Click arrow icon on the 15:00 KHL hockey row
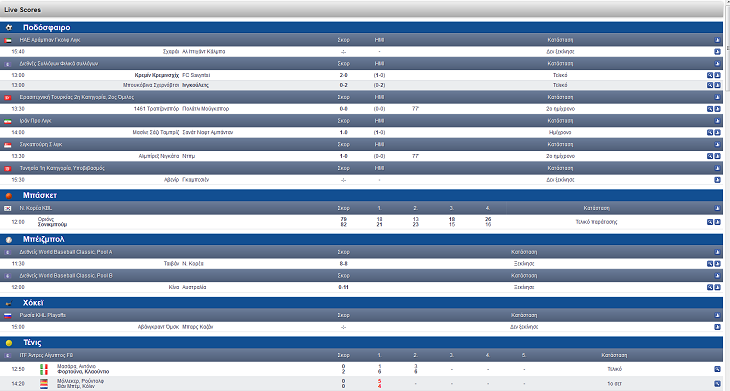This screenshot has width=730, height=391. pos(717,327)
